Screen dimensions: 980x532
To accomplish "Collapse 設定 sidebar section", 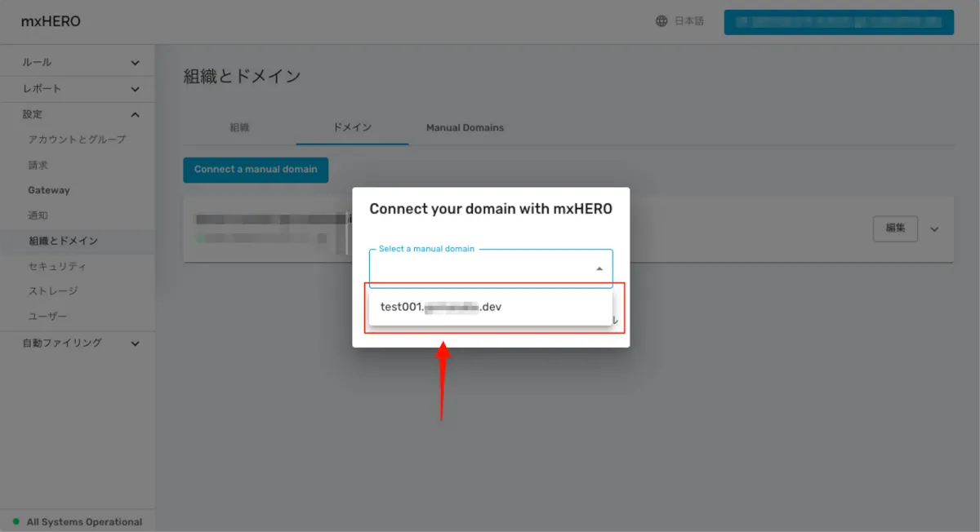I will click(78, 115).
